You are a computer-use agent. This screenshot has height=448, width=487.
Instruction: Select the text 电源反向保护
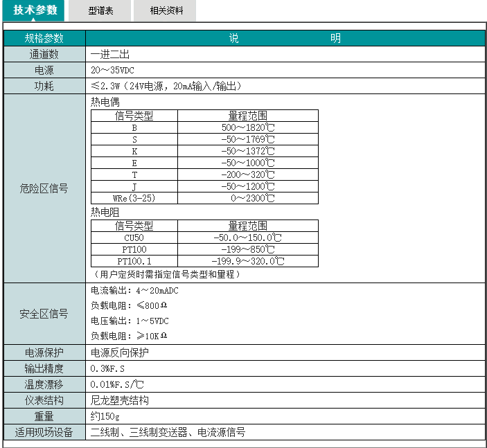tap(120, 352)
